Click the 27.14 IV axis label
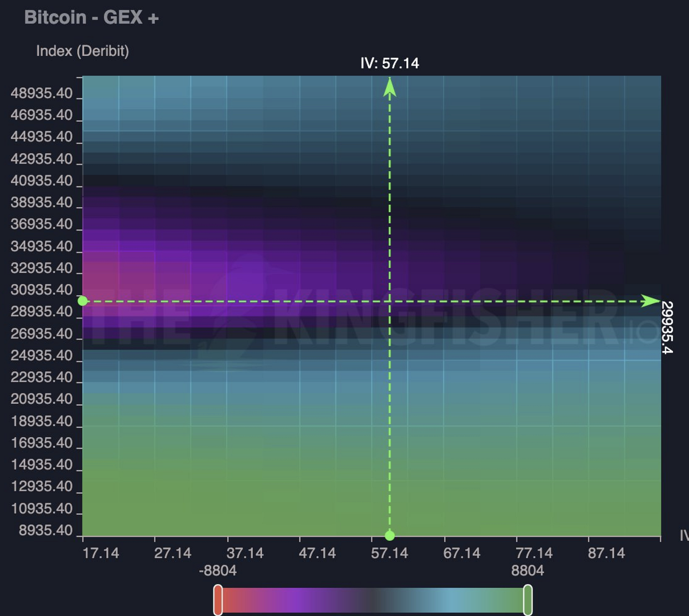689x616 pixels. coord(173,553)
